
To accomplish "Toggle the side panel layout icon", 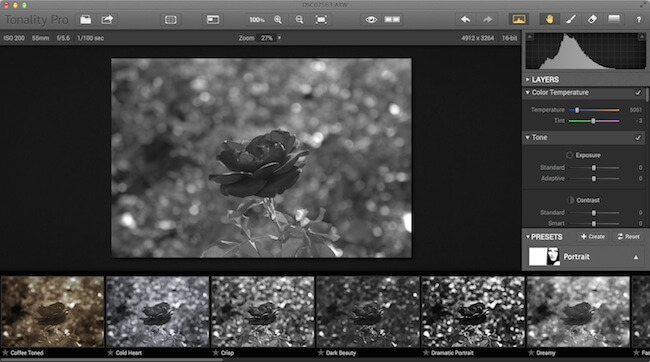I will point(213,19).
